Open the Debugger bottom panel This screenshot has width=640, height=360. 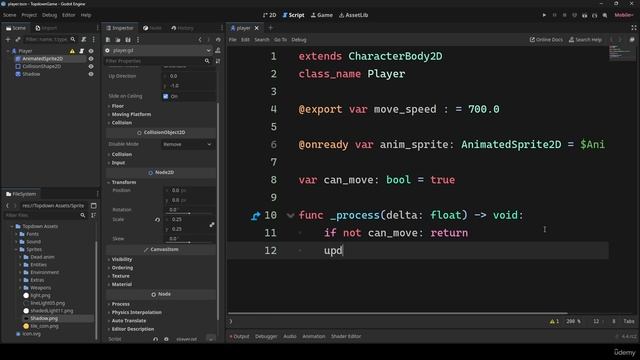tap(266, 336)
